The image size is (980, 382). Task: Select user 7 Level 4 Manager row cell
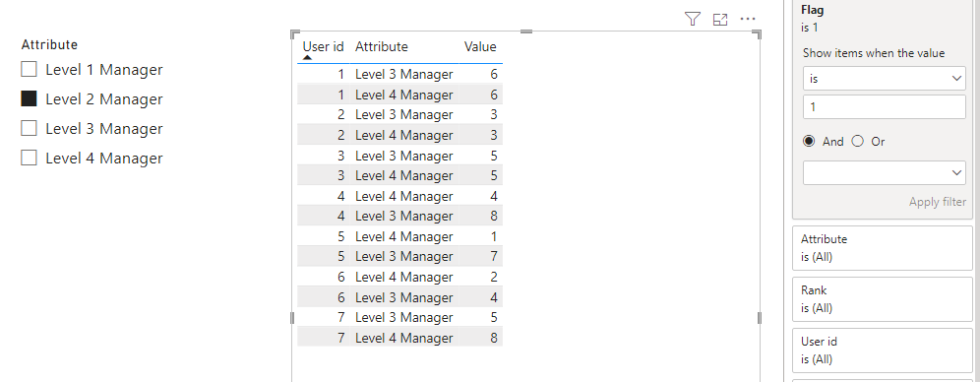coord(403,338)
